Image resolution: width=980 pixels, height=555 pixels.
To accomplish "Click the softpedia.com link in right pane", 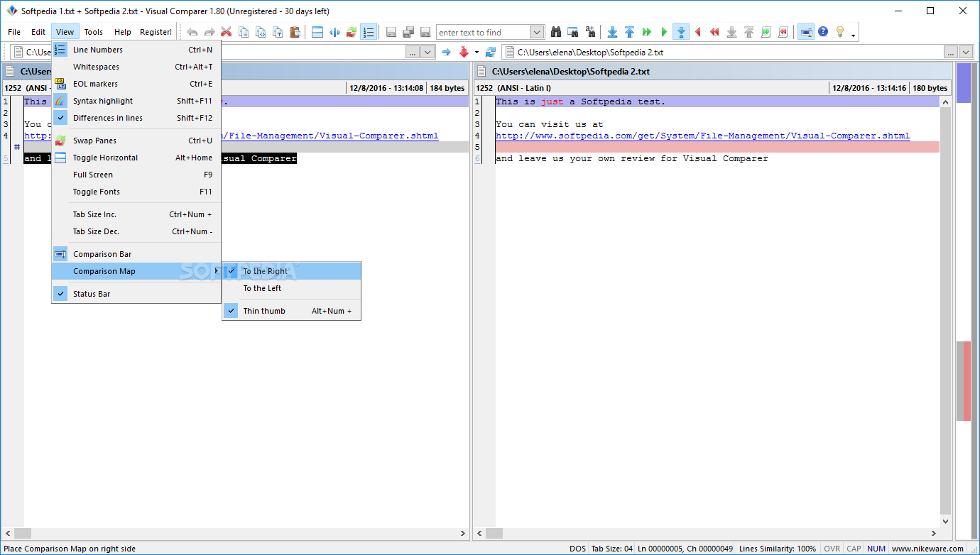I will click(x=702, y=136).
